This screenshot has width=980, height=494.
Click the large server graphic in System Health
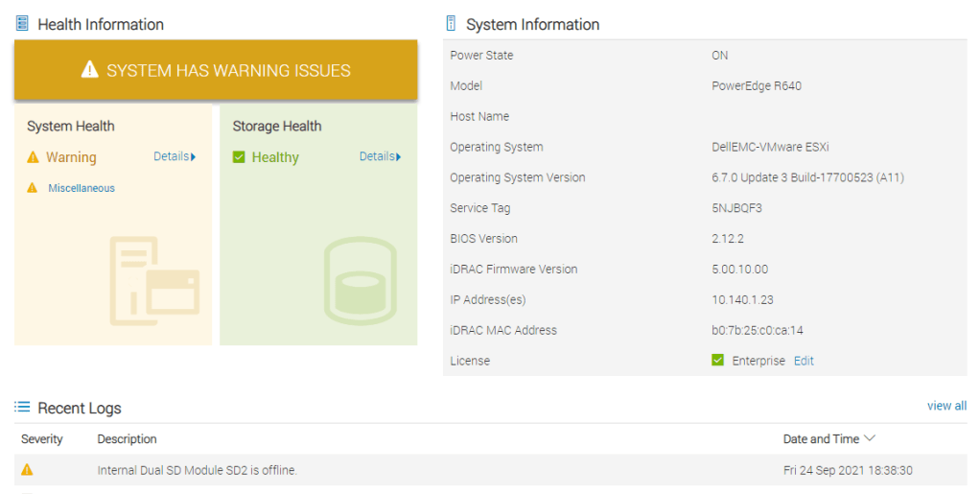[x=155, y=279]
